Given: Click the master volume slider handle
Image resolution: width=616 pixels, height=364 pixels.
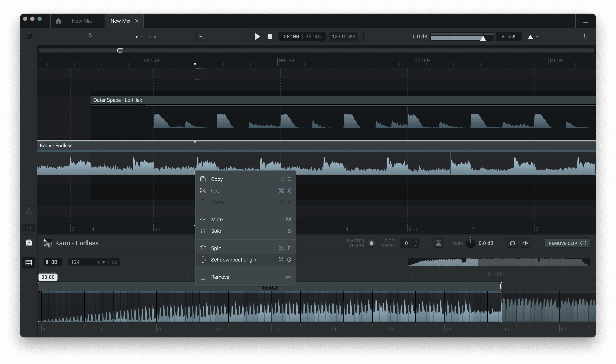Looking at the screenshot, I should click(x=483, y=38).
